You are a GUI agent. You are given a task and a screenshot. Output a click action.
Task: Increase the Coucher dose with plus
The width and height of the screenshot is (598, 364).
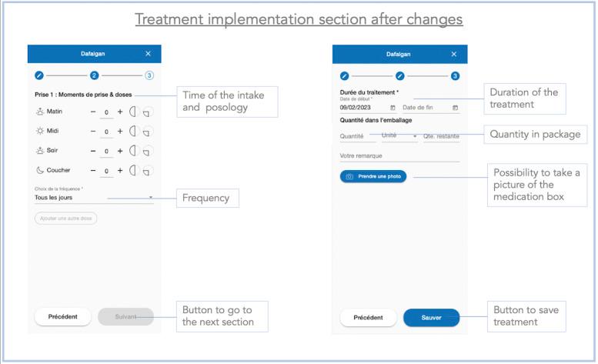tap(120, 170)
